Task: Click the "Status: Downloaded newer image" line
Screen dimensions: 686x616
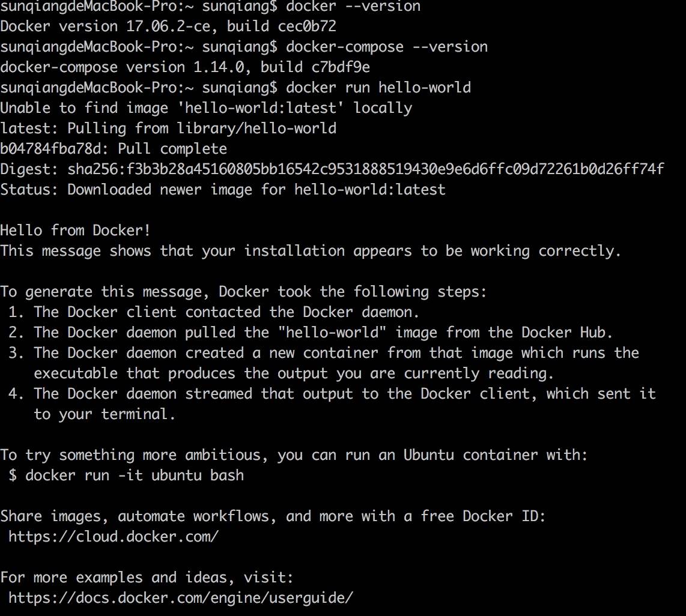Action: click(x=223, y=190)
